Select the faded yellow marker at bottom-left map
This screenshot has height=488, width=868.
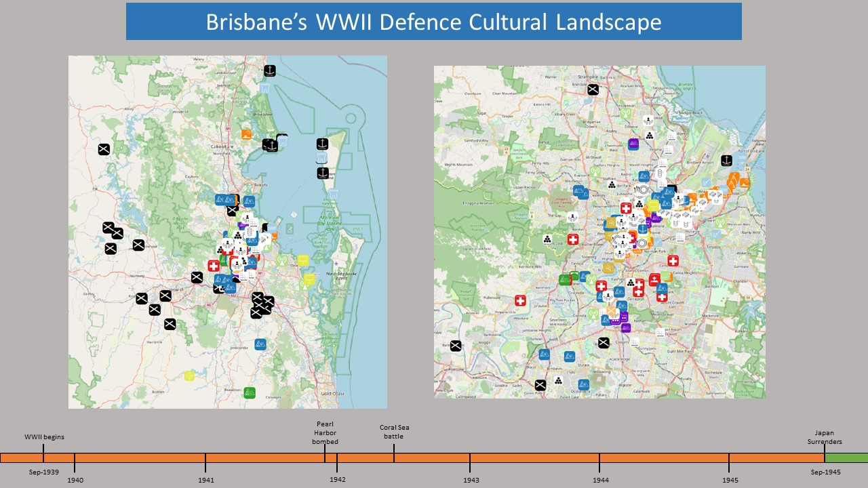(189, 375)
